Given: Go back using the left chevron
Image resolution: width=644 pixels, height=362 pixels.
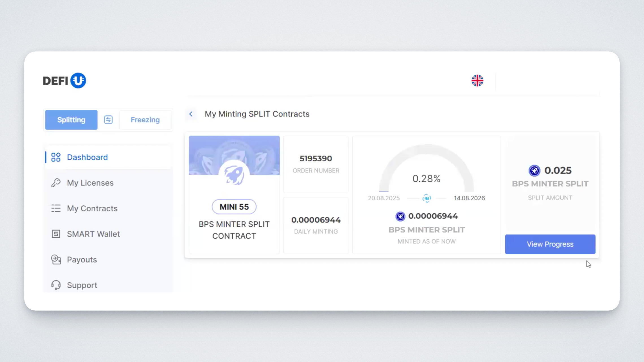Looking at the screenshot, I should (x=191, y=114).
